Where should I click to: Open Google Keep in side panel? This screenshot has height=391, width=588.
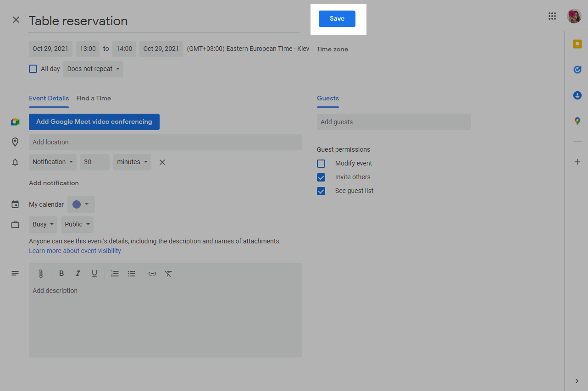[x=577, y=44]
